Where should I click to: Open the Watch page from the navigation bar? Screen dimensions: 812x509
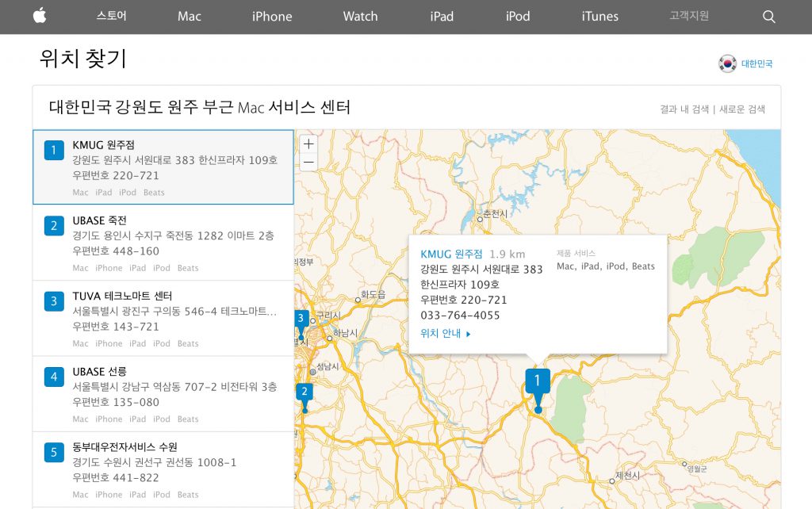tap(360, 16)
